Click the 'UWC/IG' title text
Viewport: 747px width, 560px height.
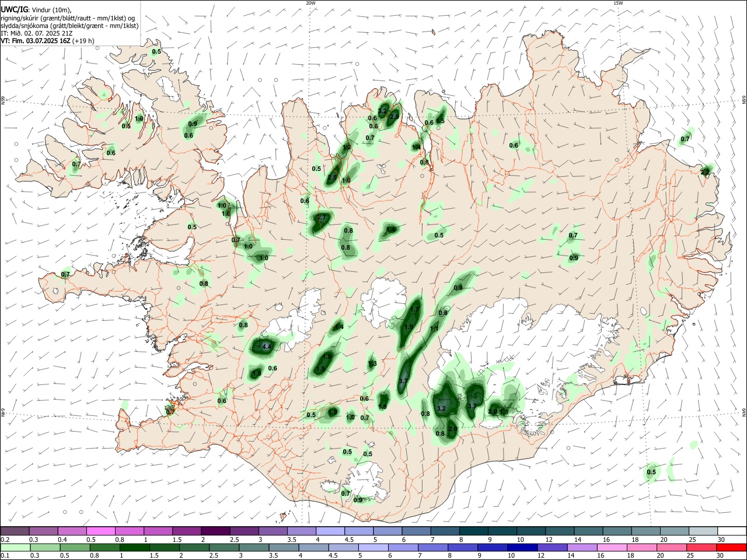coord(13,10)
